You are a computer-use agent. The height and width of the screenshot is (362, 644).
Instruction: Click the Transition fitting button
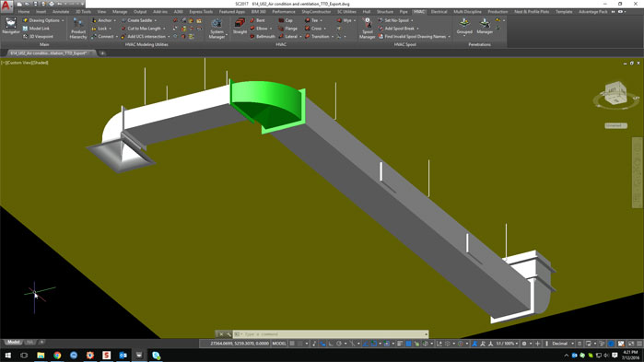[317, 37]
